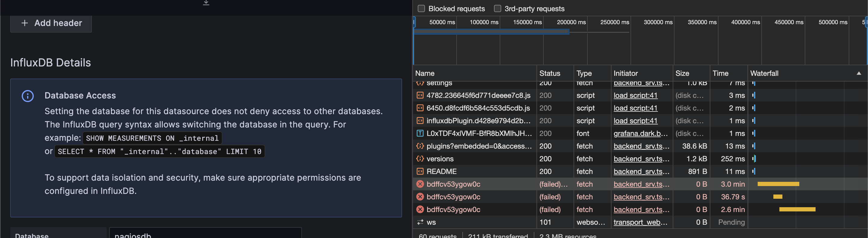This screenshot has height=238, width=868.
Task: Open the load script:41 initiator for influxdbPlugin
Action: [635, 121]
